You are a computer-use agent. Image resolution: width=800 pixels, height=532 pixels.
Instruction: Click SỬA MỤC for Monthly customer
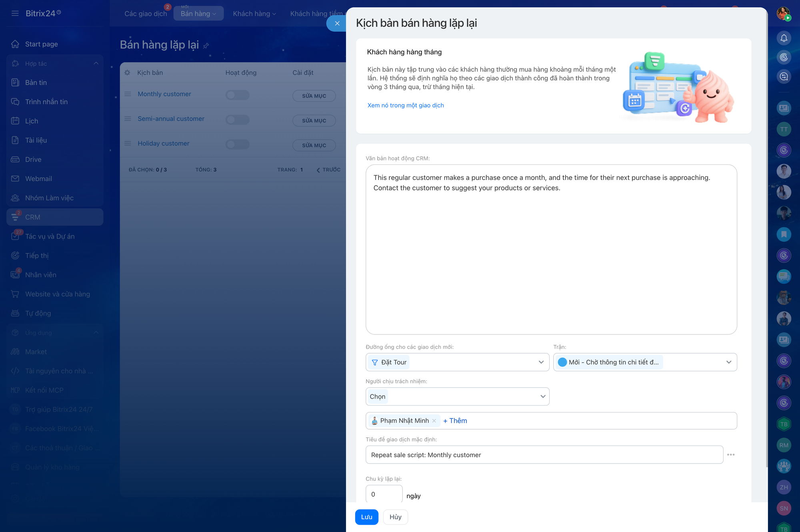[x=314, y=96]
